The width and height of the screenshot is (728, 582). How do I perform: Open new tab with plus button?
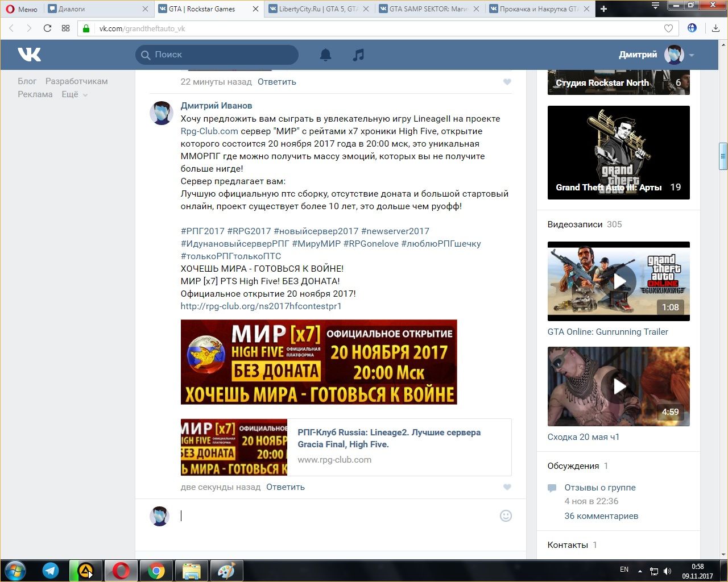604,9
